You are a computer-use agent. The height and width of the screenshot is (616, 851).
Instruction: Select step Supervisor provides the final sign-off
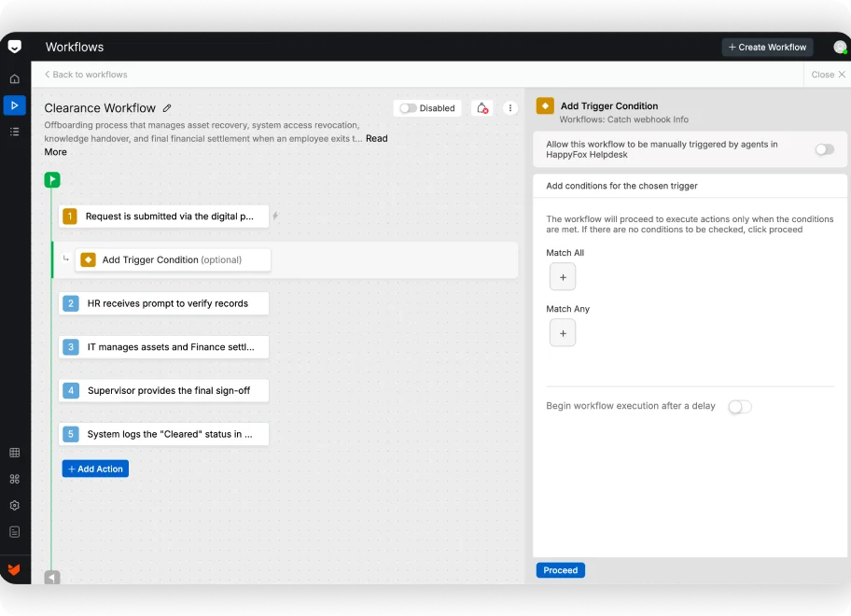coord(164,390)
